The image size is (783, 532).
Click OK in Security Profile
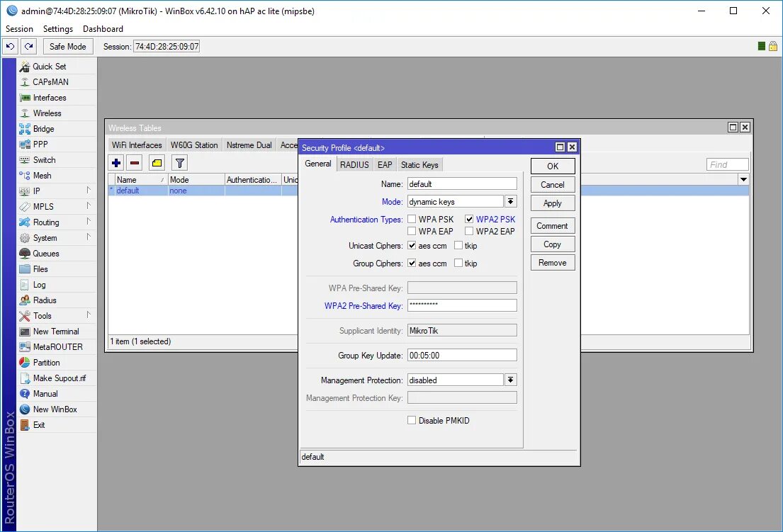553,166
